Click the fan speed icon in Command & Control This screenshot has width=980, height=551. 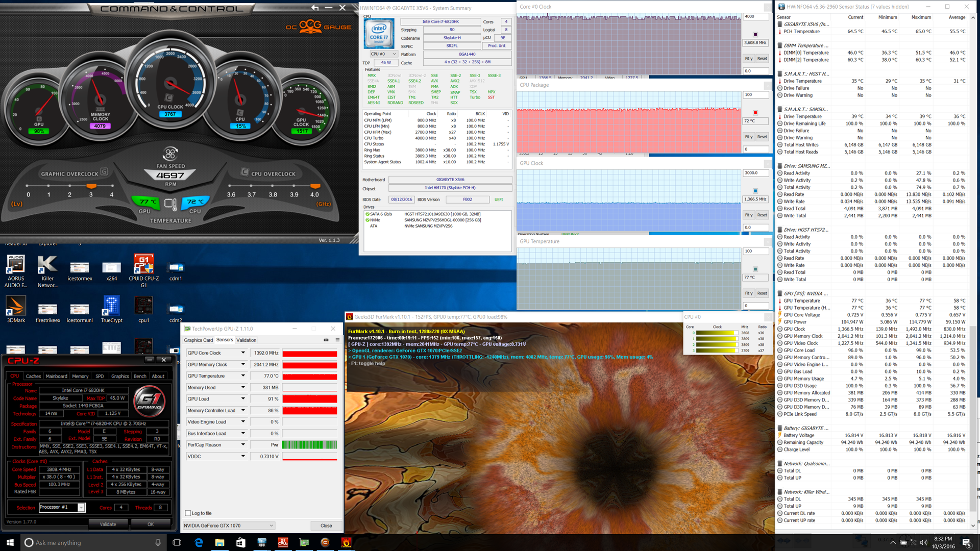click(x=170, y=153)
